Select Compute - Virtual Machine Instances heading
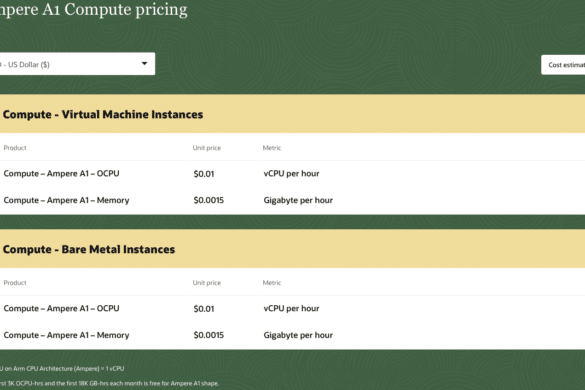 (103, 115)
